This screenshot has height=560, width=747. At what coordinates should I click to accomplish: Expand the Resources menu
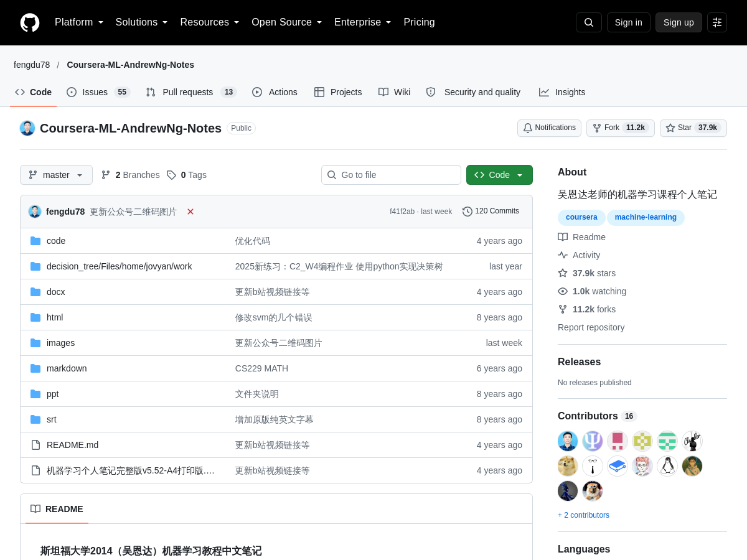coord(210,22)
